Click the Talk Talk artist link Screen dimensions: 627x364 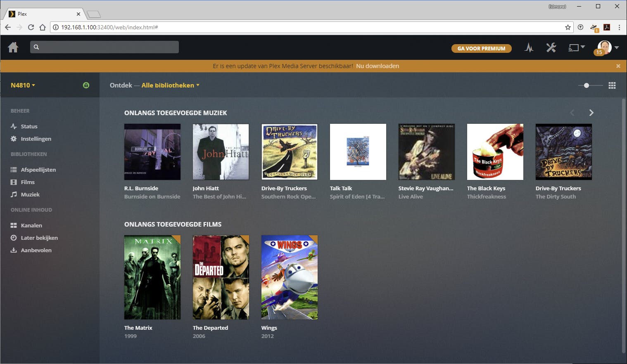coord(341,188)
